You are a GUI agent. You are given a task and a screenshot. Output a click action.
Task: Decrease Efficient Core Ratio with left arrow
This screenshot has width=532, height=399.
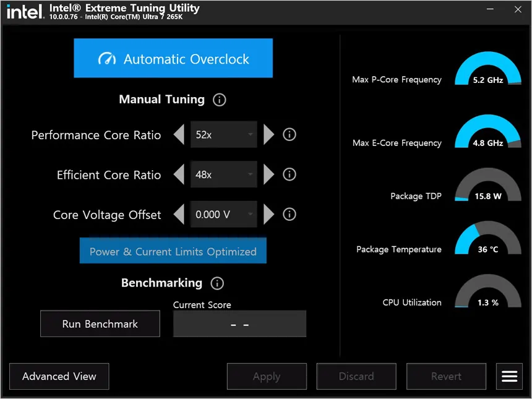pos(179,175)
